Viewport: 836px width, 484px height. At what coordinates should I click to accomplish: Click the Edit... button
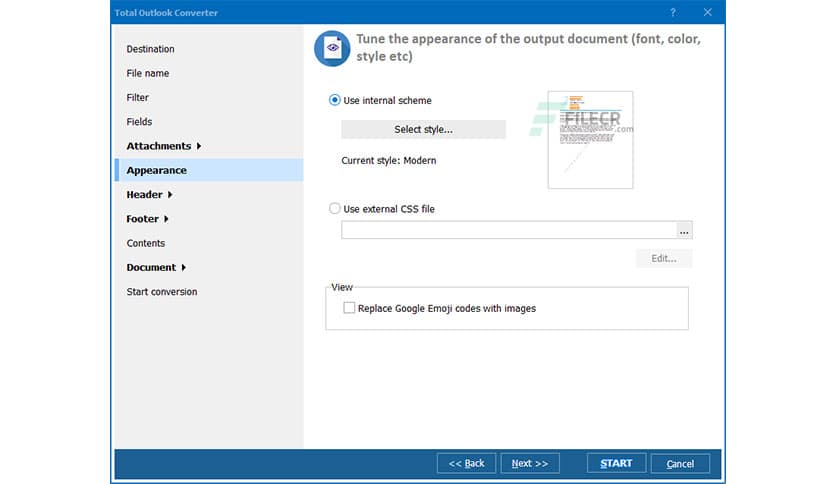pyautogui.click(x=664, y=259)
